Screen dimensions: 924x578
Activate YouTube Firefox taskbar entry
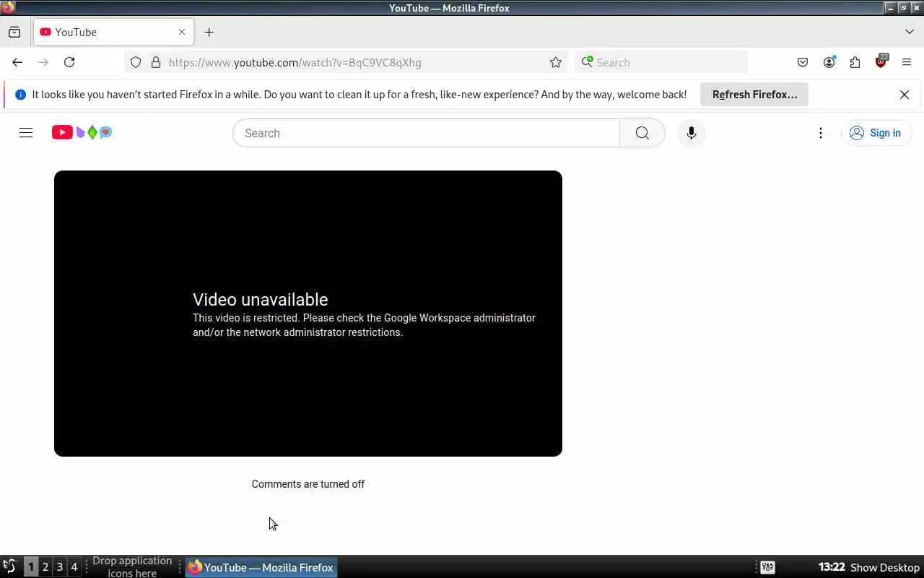[x=261, y=567]
